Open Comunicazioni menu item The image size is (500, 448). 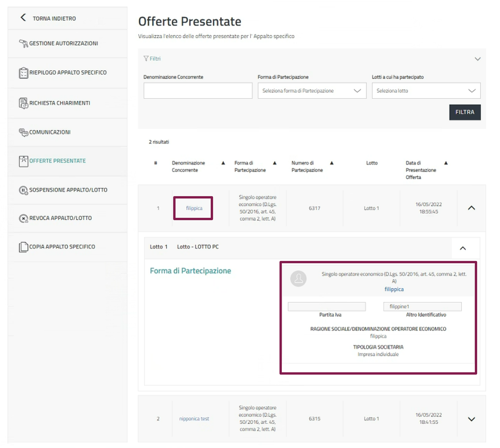[50, 132]
